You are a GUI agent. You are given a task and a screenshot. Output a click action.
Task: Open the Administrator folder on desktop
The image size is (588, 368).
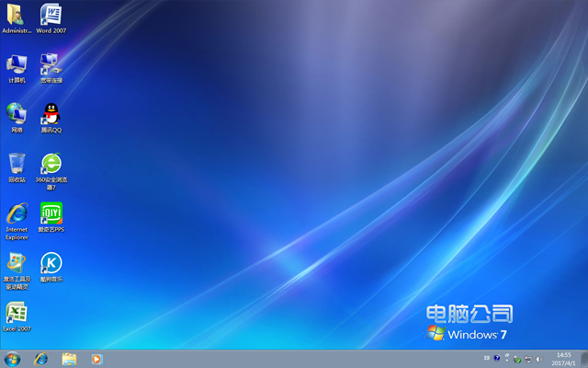pyautogui.click(x=17, y=15)
